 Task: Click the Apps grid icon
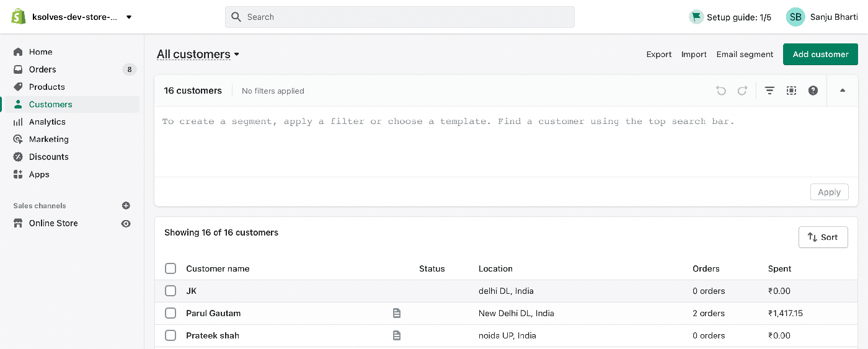click(18, 174)
